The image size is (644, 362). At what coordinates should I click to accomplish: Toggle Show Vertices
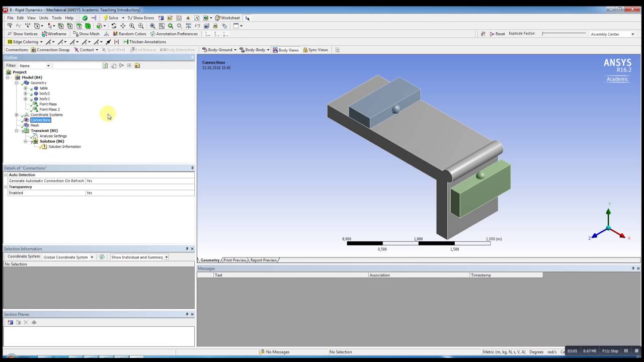(22, 34)
